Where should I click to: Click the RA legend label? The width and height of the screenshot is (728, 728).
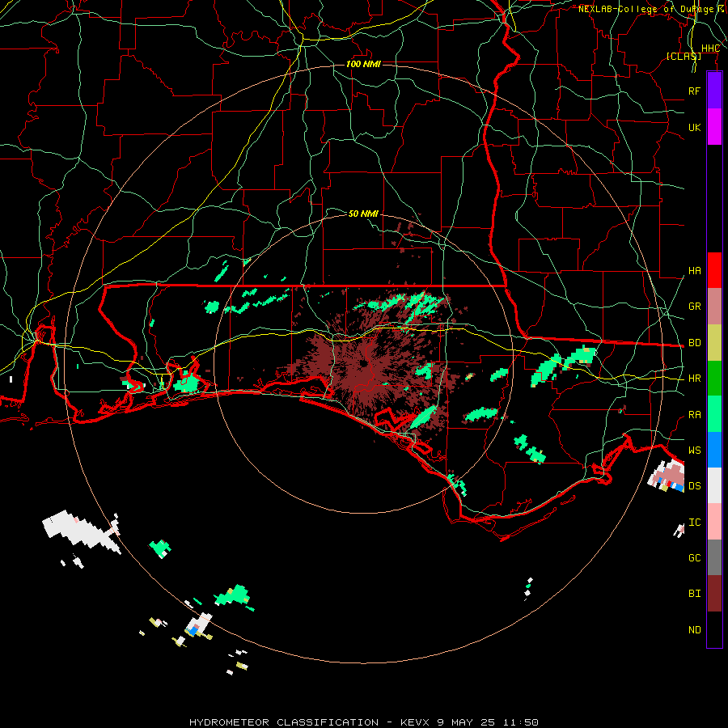pos(694,415)
